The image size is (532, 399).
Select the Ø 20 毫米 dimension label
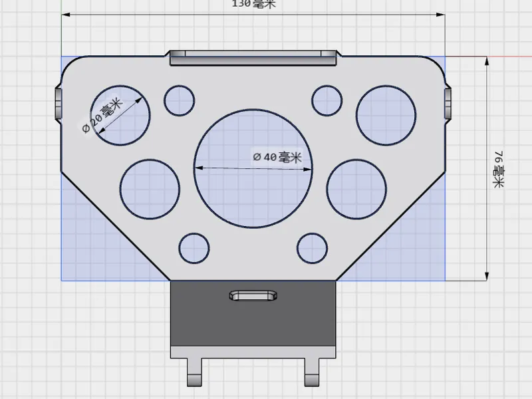click(x=102, y=116)
